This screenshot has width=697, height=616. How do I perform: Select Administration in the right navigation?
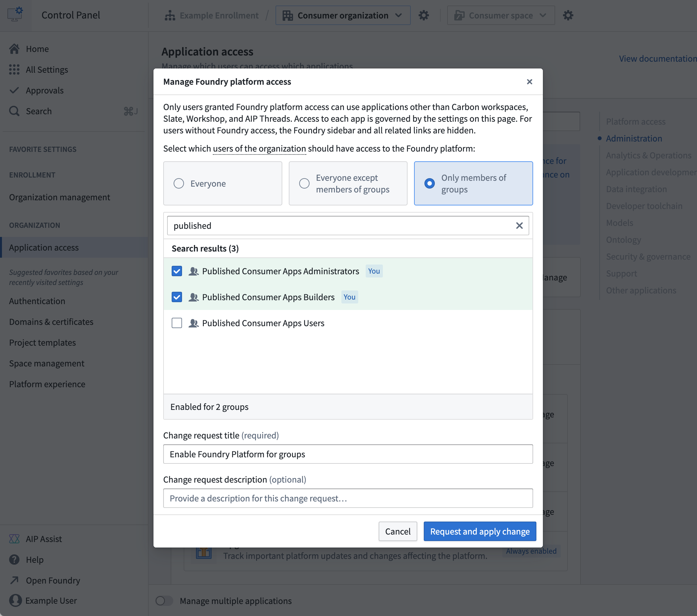point(634,138)
